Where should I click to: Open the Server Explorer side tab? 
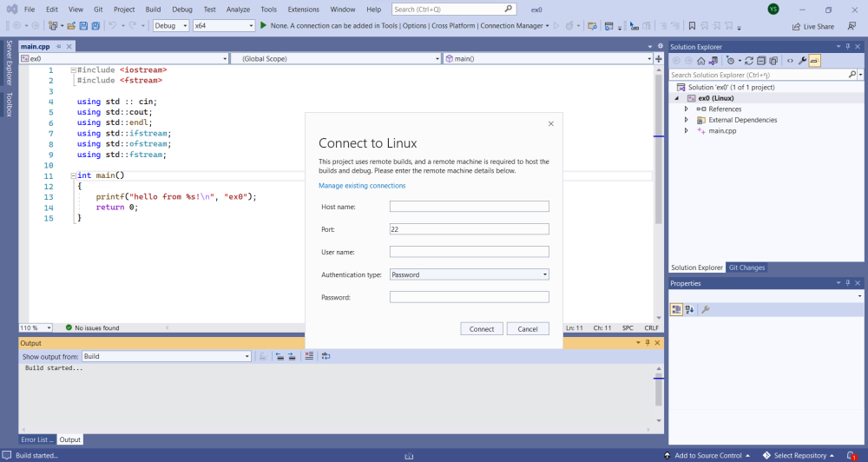pos(9,63)
